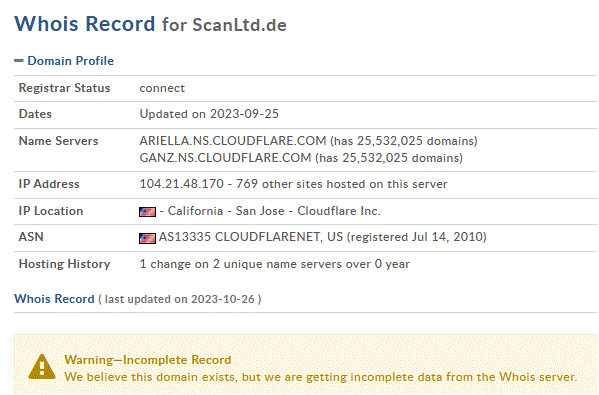Click the minus icon beside Domain Profile
The height and width of the screenshot is (395, 599).
(x=19, y=61)
